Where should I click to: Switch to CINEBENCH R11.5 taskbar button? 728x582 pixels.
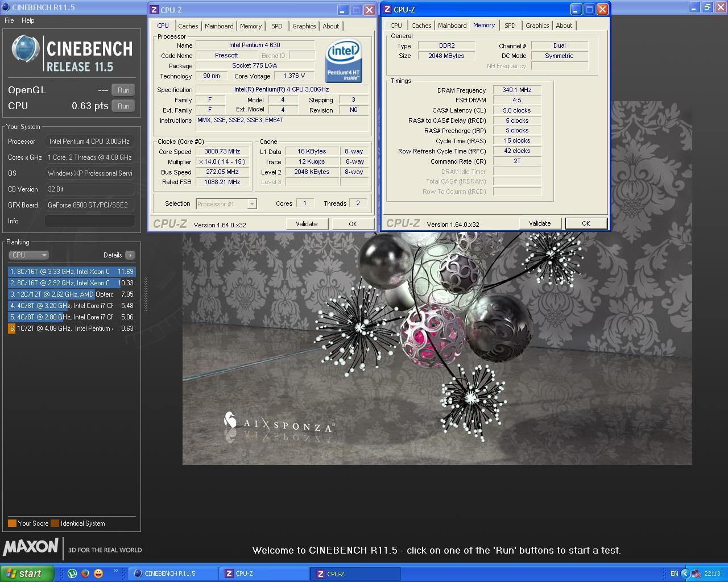[x=173, y=573]
